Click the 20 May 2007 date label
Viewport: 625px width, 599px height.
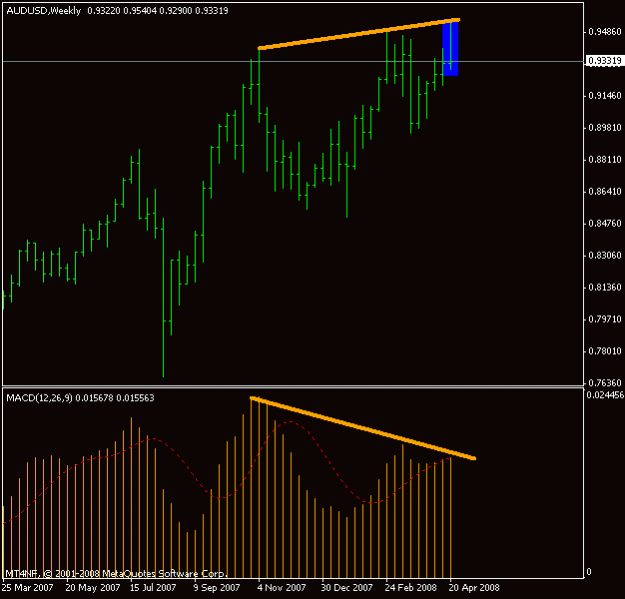pos(92,587)
